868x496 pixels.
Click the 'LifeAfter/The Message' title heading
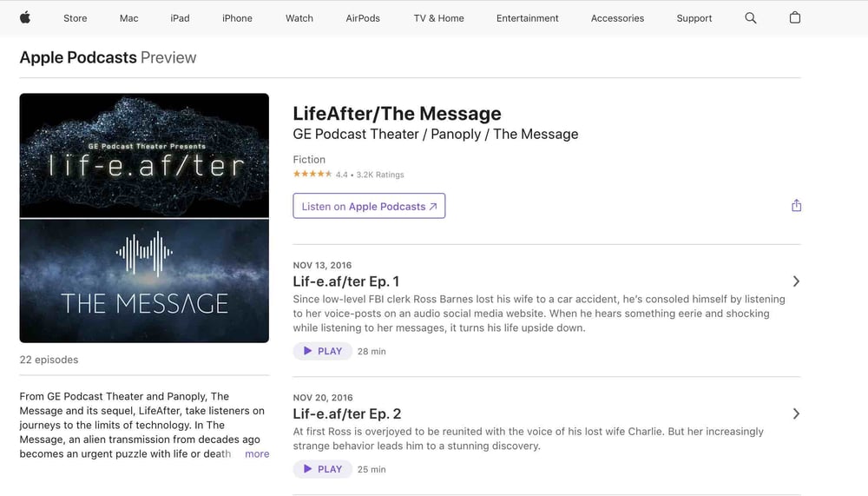(397, 114)
